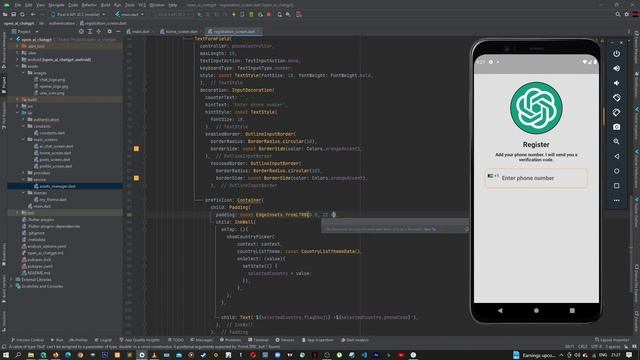Open the File menu
Screen dimensions: 640x360
point(18,5)
